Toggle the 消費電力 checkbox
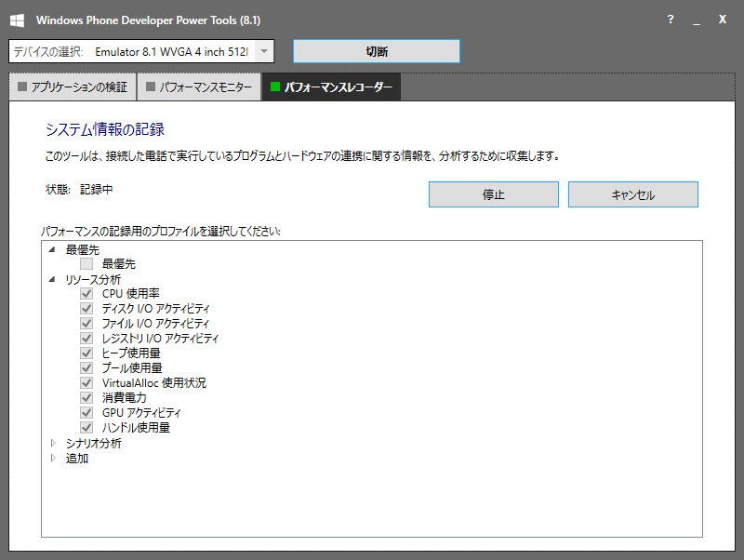Viewport: 744px width, 560px height. point(86,398)
